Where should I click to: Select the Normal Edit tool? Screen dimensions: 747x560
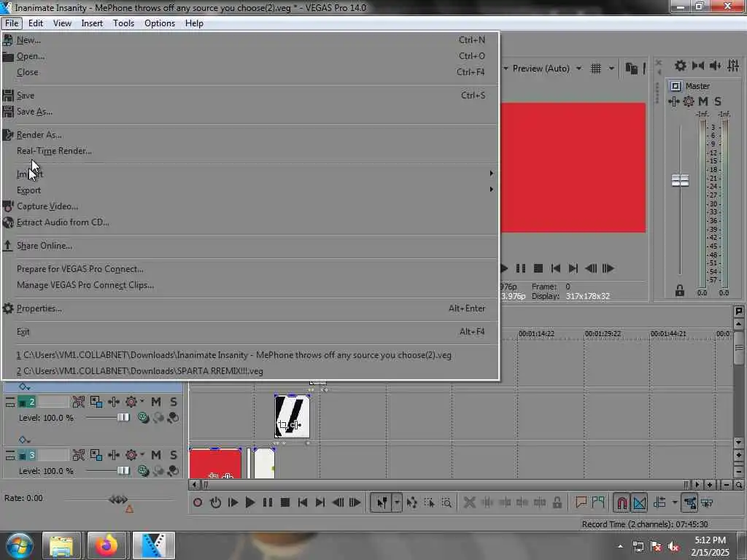coord(382,502)
